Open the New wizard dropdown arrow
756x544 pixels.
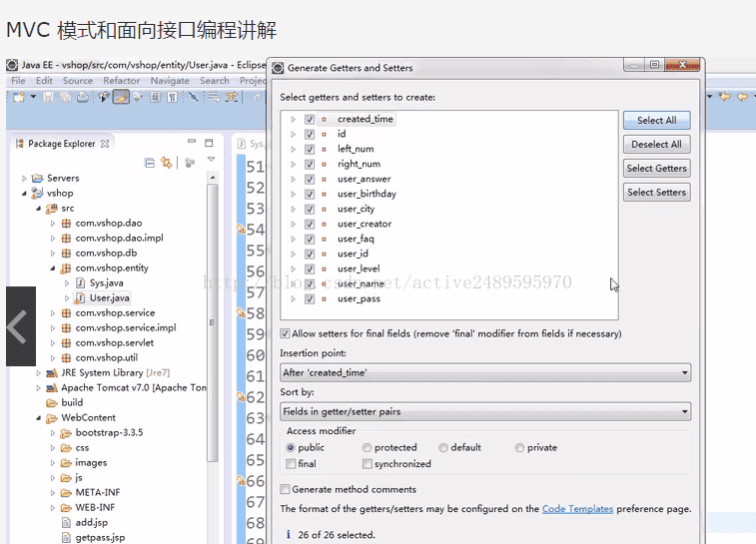pos(33,97)
